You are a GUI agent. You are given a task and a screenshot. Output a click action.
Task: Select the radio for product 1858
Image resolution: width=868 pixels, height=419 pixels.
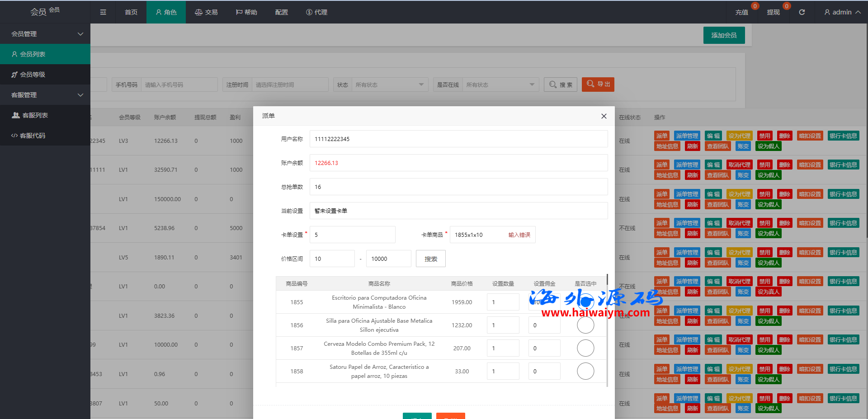pyautogui.click(x=585, y=371)
